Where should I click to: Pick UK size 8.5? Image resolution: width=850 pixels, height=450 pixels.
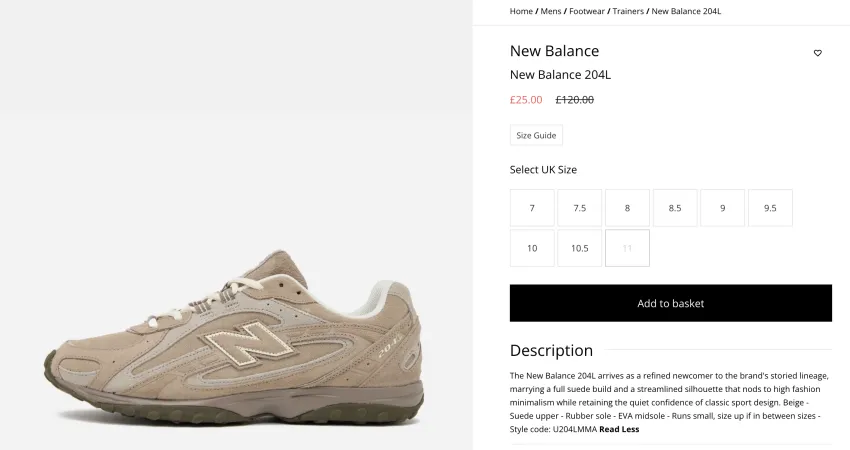tap(675, 208)
